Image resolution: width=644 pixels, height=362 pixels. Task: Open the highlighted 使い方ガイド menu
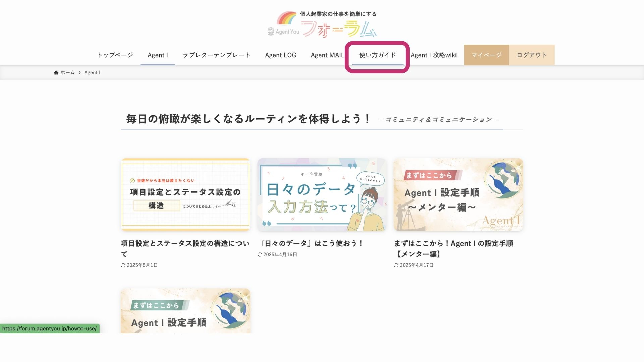pyautogui.click(x=377, y=55)
